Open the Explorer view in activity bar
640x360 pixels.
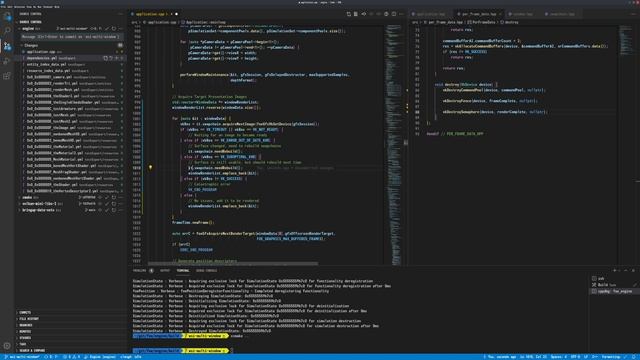pos(7,16)
